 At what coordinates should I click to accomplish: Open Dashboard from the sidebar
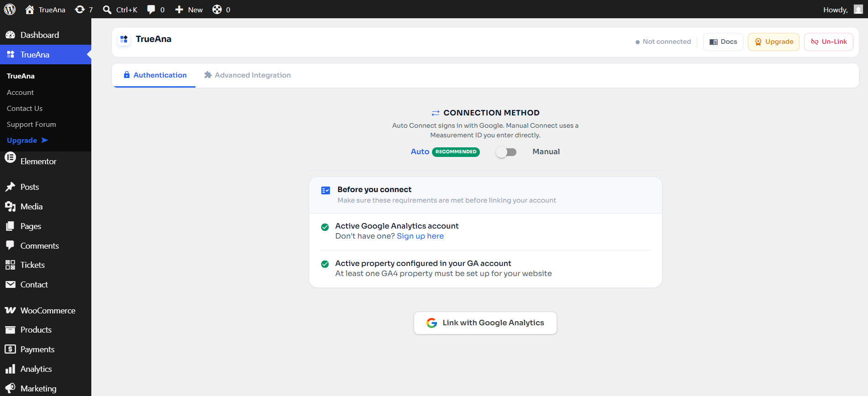point(46,35)
